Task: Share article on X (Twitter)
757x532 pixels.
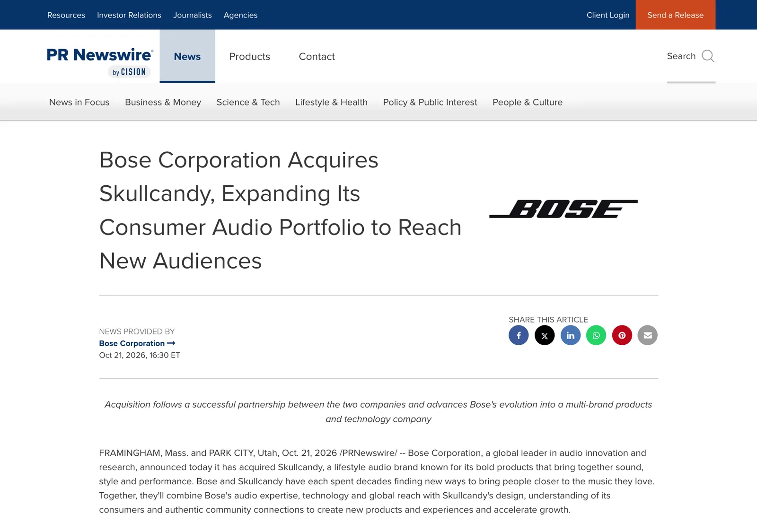Action: (545, 335)
